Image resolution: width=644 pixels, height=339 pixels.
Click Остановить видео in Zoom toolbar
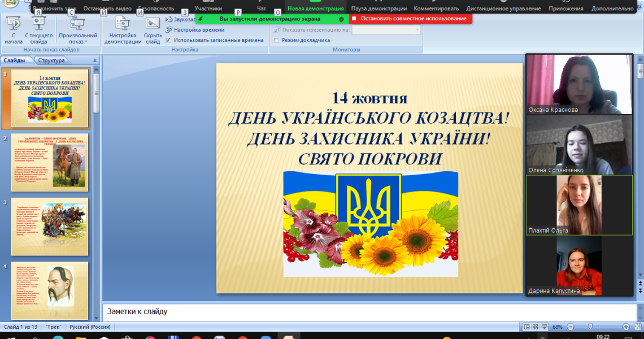107,8
